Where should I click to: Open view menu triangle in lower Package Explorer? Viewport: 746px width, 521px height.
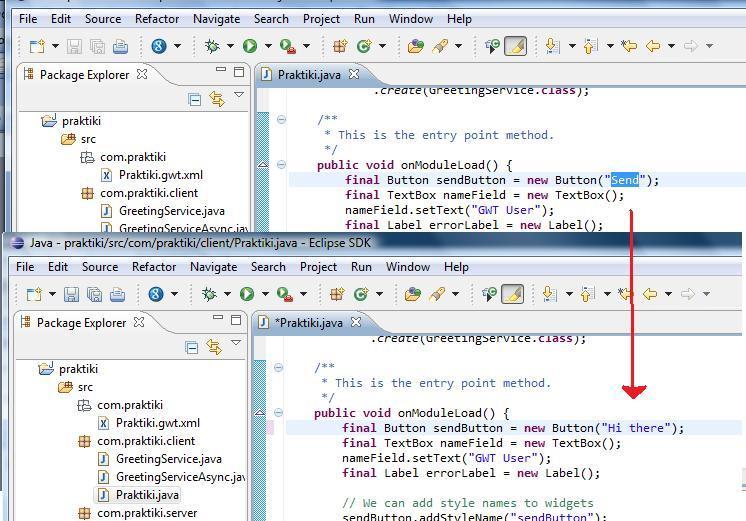(236, 342)
